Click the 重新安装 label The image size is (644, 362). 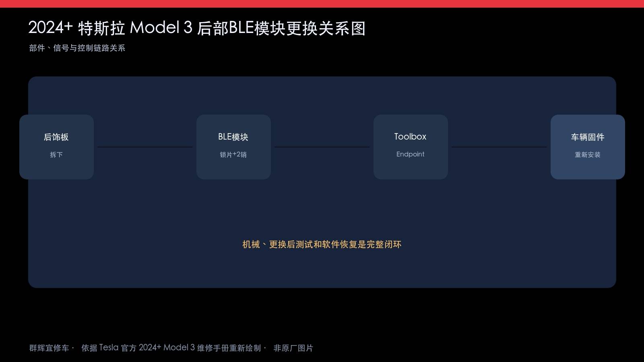(588, 154)
